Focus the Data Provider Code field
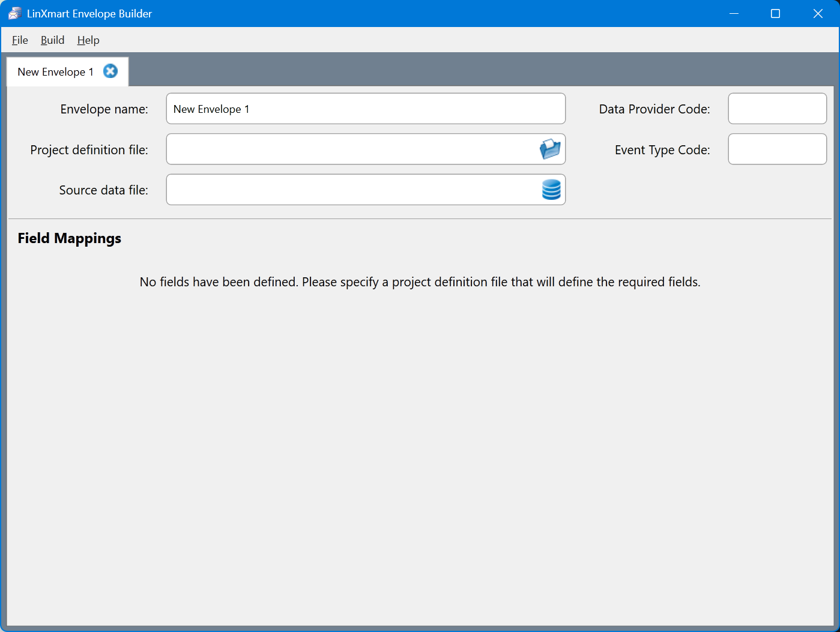The image size is (840, 632). [778, 109]
